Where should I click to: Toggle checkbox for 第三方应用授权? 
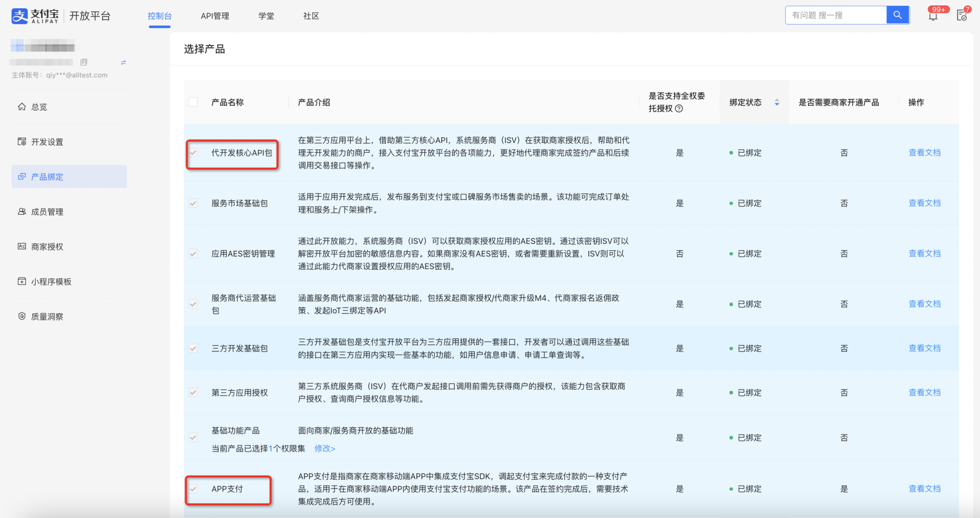(x=193, y=393)
